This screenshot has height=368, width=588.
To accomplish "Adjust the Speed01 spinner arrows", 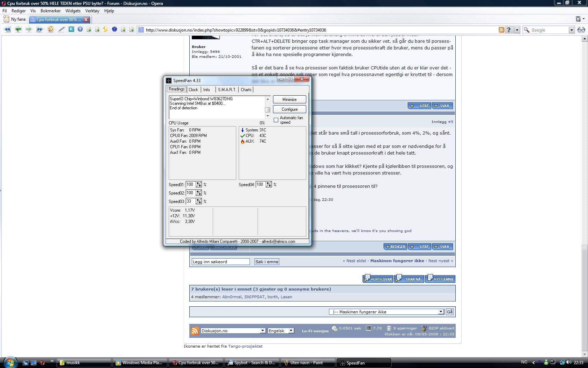I will [199, 184].
